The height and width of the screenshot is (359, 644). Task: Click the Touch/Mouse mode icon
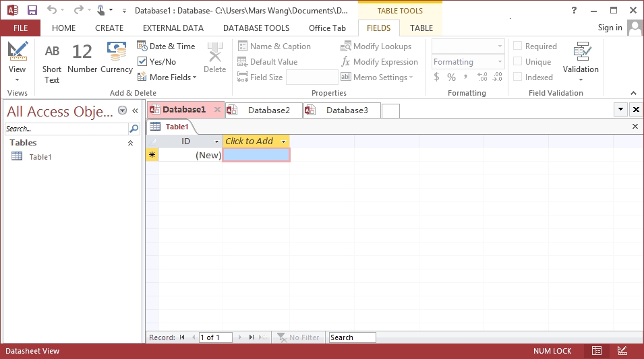[x=101, y=10]
